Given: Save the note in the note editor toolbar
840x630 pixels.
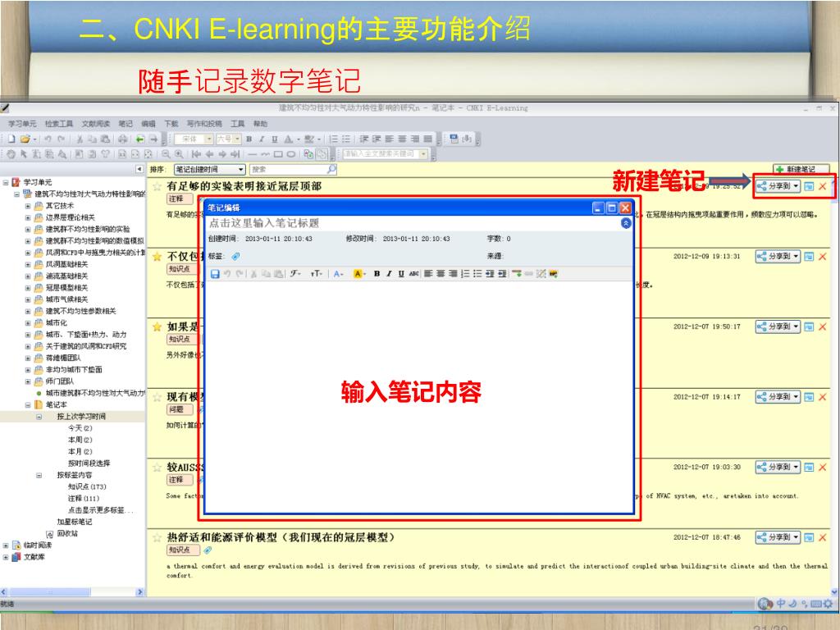Looking at the screenshot, I should click(215, 274).
